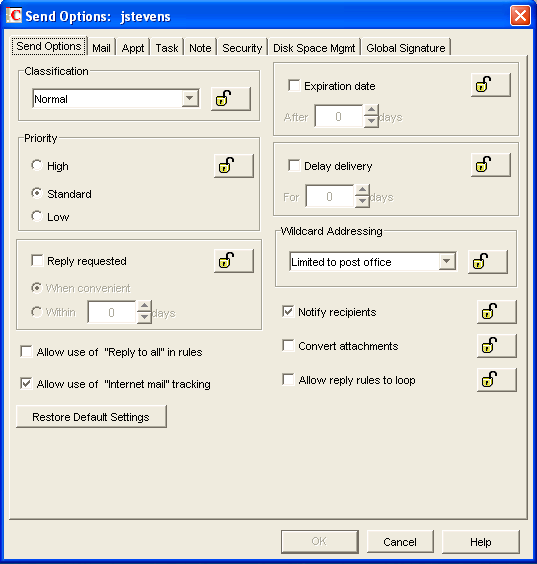Toggle the Expiration date lock icon
The height and width of the screenshot is (564, 537).
click(x=491, y=85)
